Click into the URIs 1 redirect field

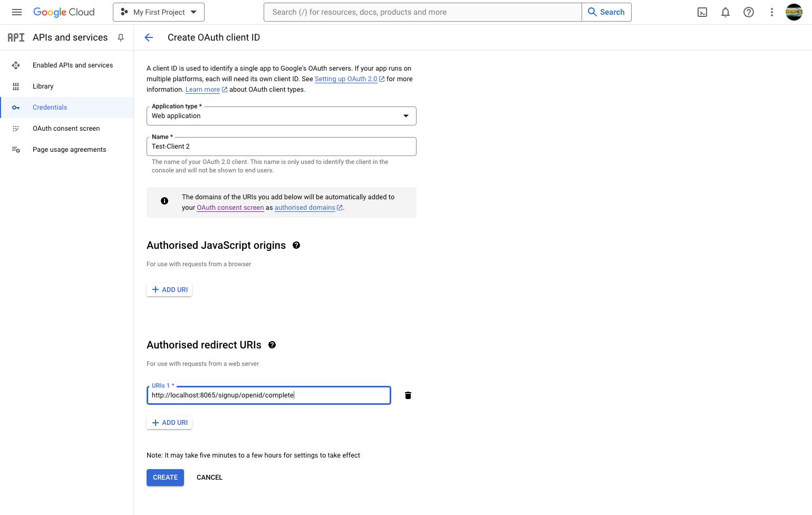[269, 395]
